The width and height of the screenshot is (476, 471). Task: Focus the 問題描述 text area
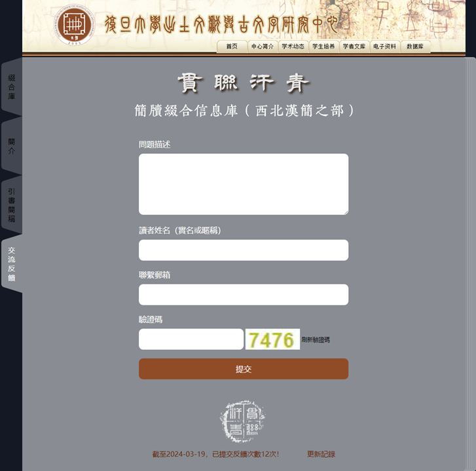coord(244,184)
